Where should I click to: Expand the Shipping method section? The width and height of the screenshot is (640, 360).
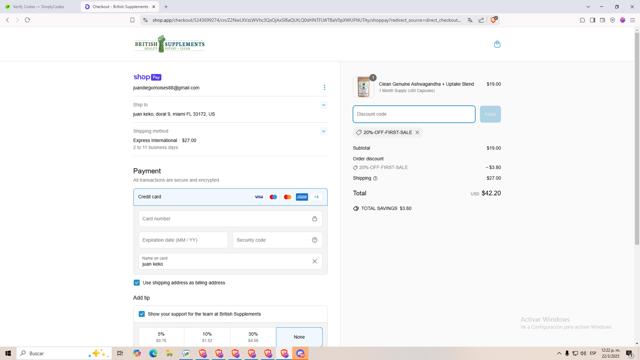click(x=323, y=131)
